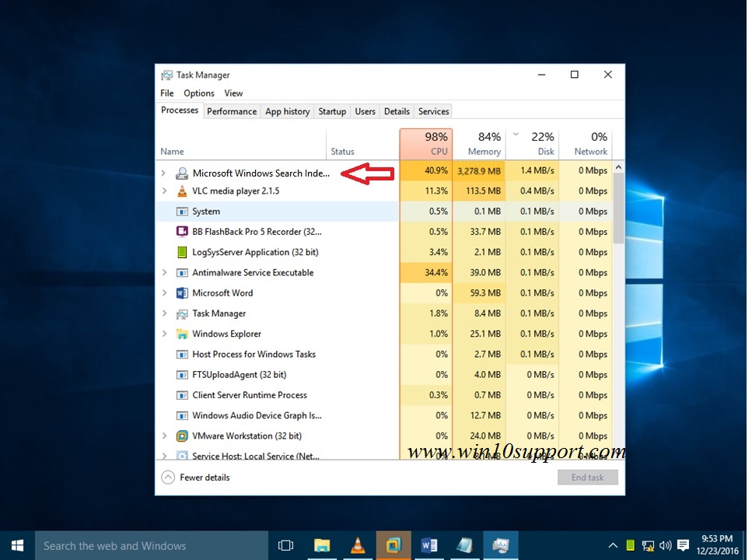
Task: Click the taskbar notepad-like app icon beside Word
Action: tap(464, 545)
